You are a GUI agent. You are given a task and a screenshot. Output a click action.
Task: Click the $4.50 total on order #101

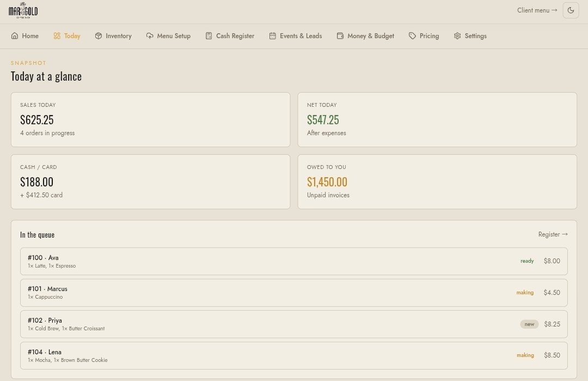point(552,292)
